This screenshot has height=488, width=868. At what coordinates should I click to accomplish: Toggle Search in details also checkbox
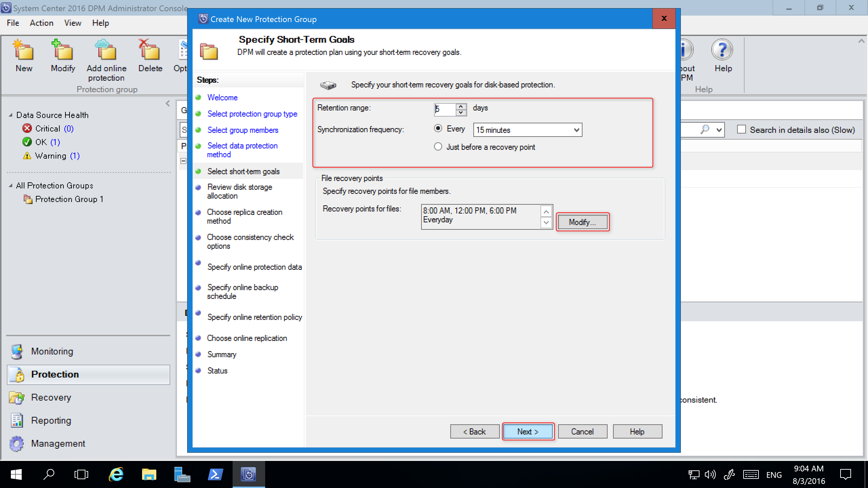(x=740, y=130)
